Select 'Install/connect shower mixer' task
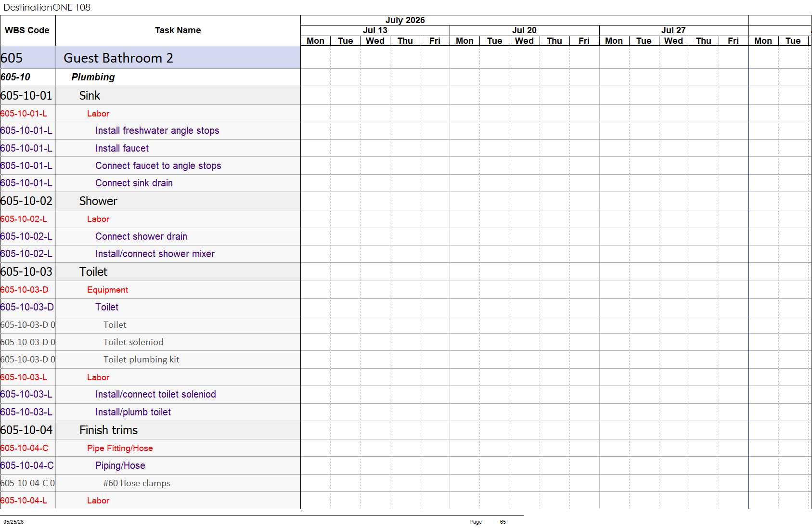Screen dimensions: 812x528 pos(155,254)
